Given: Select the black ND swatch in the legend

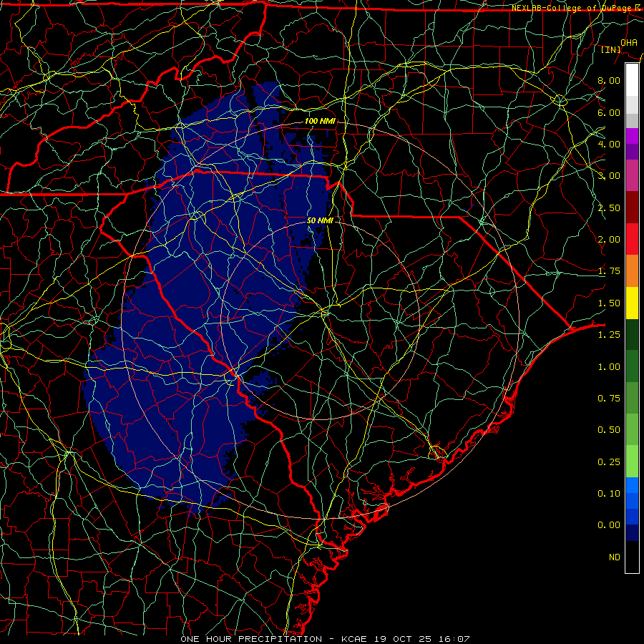Looking at the screenshot, I should pos(632,557).
